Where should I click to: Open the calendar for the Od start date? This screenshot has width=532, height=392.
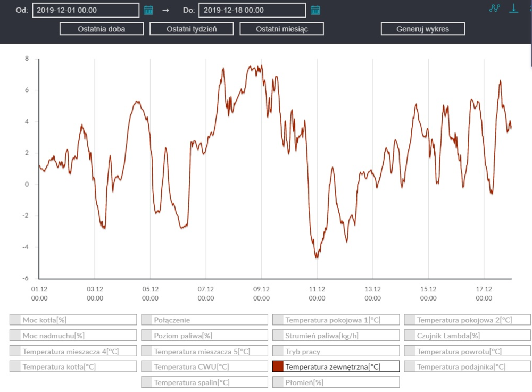(x=148, y=10)
